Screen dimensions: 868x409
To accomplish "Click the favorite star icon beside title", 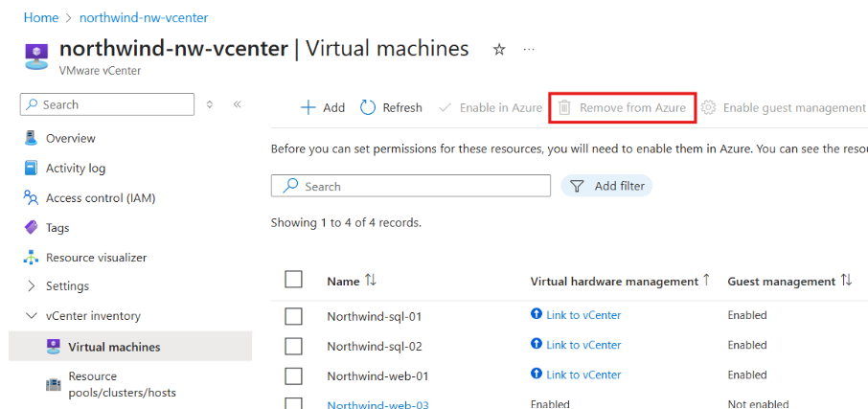I will [499, 50].
